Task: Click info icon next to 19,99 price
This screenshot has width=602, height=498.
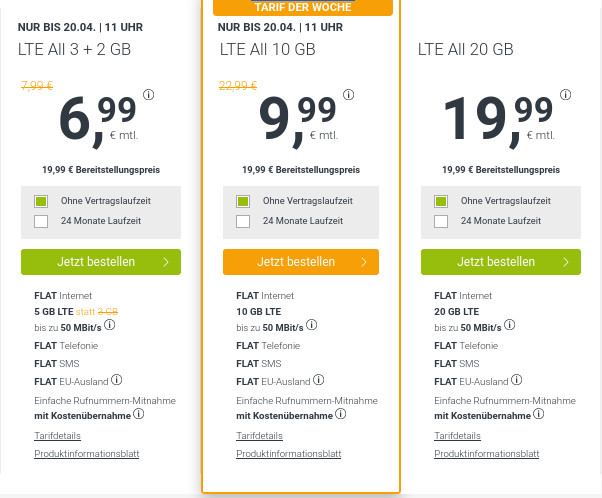Action: pos(565,96)
